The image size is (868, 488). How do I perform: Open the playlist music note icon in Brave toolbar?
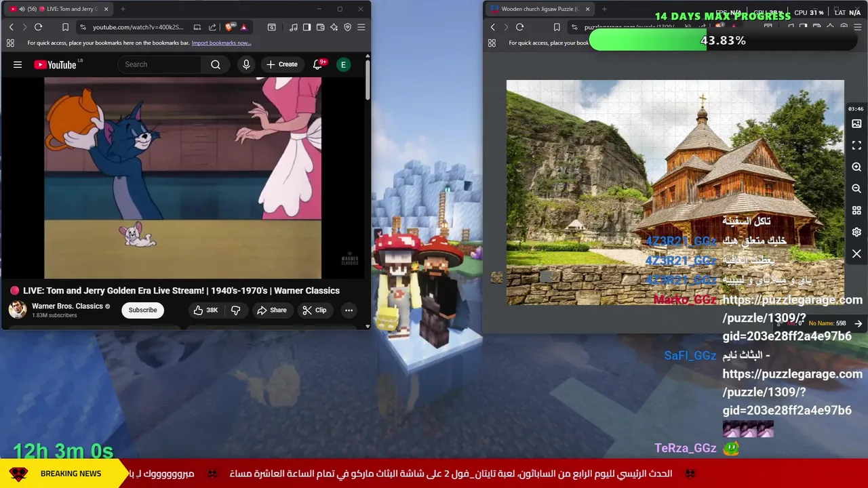(x=293, y=27)
